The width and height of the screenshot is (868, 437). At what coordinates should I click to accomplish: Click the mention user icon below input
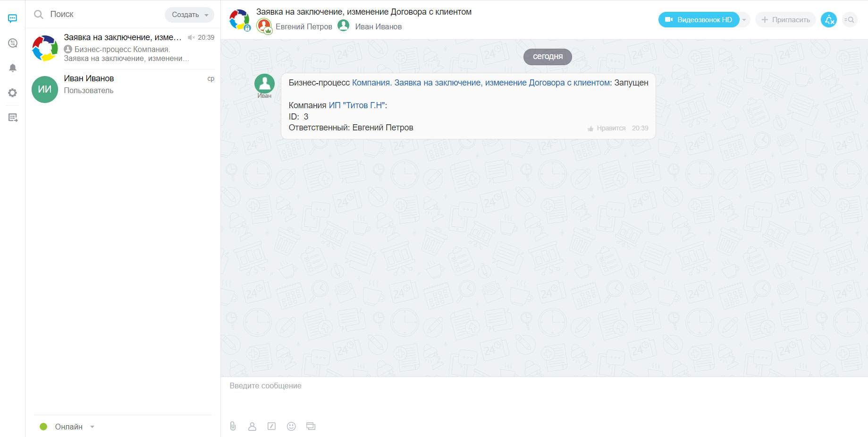(252, 426)
